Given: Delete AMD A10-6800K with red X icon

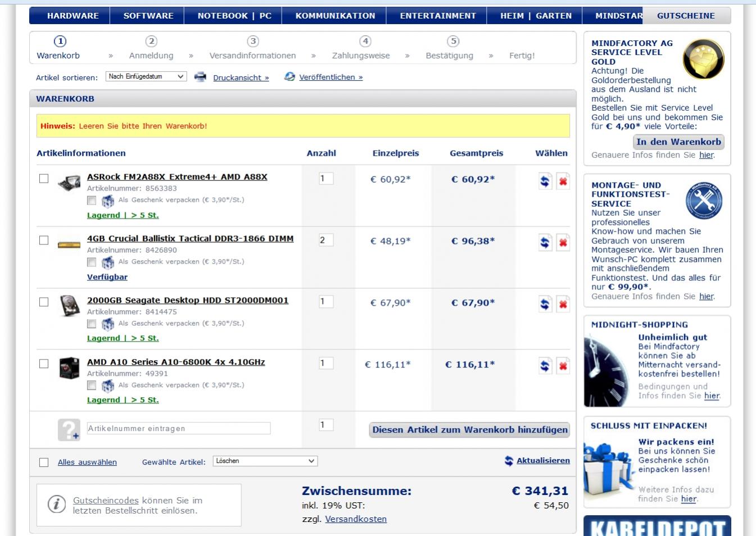Looking at the screenshot, I should (x=563, y=366).
